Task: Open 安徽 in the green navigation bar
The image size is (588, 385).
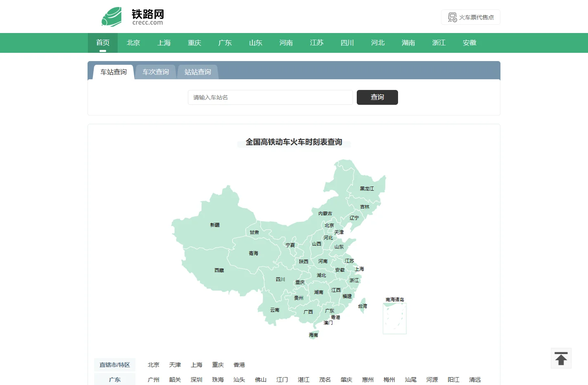Action: (469, 43)
